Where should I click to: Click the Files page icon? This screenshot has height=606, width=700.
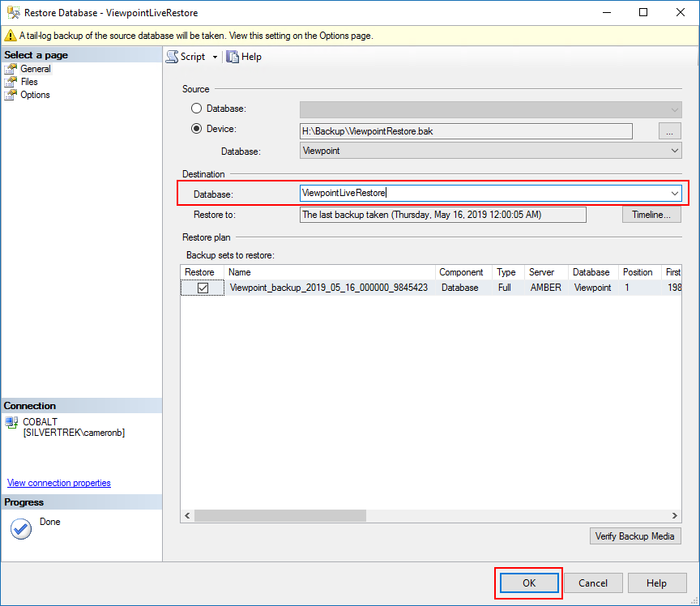point(11,82)
